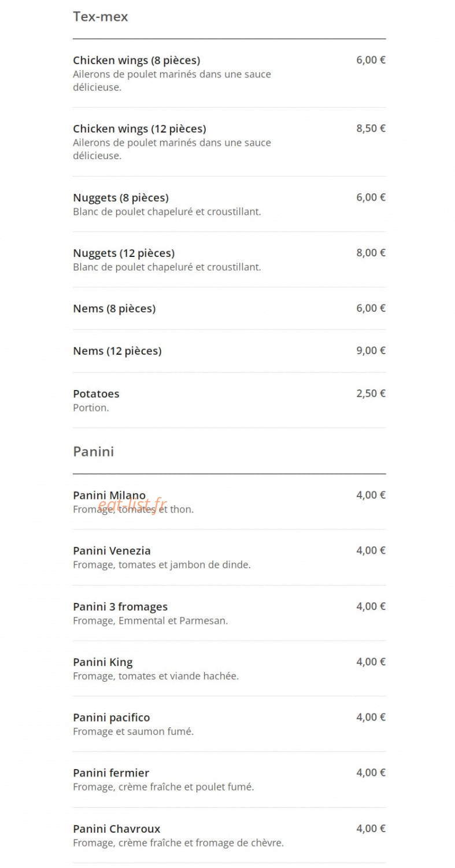Viewport: 455px width, 868px height.
Task: Choose Nuggets (12 pièces)
Action: coord(229,260)
